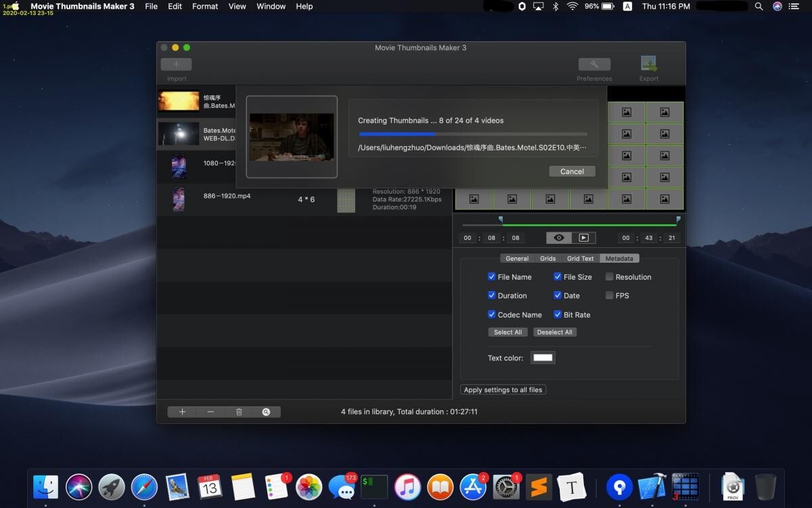Open the View menu

(238, 6)
